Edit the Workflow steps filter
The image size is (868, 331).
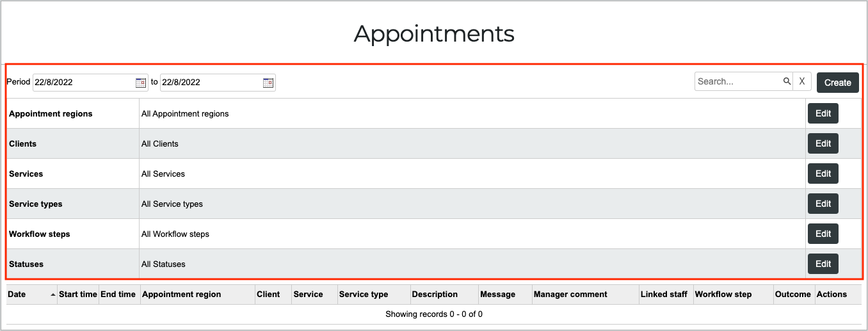click(x=823, y=234)
